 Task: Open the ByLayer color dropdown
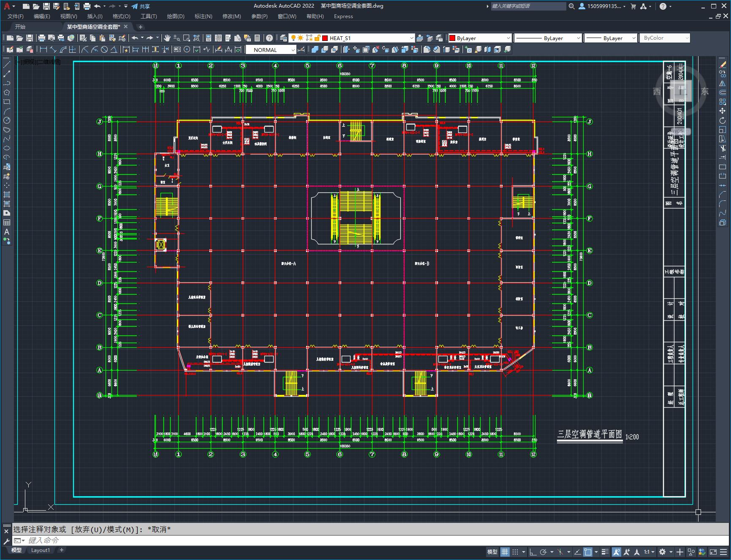point(508,38)
